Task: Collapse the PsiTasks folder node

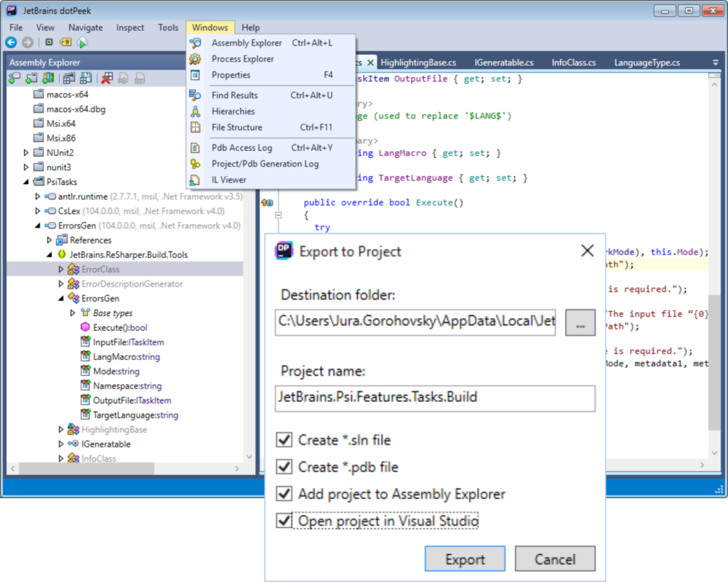Action: pyautogui.click(x=26, y=181)
